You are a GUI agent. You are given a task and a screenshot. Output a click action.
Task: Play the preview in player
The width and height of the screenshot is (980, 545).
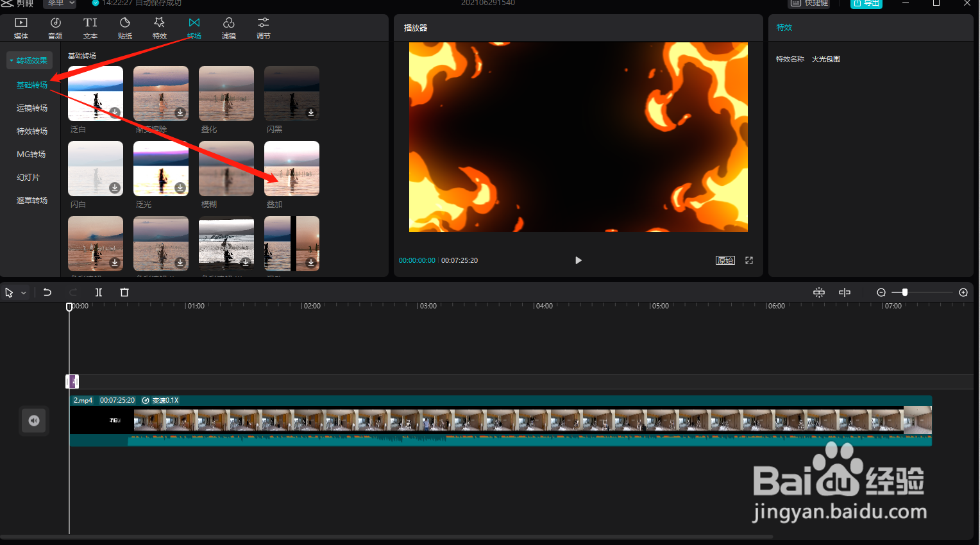click(579, 260)
